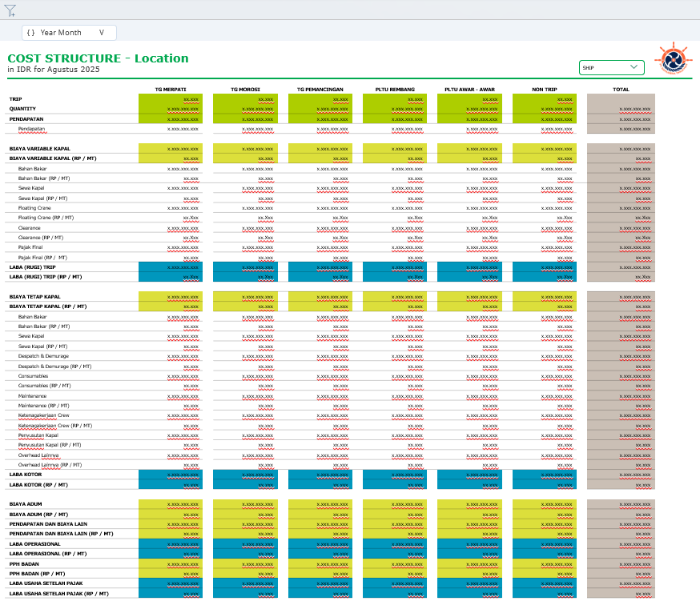700x605 pixels.
Task: Select the 'LABA OPERASIONAL (RP / MT)' row label
Action: 48,554
